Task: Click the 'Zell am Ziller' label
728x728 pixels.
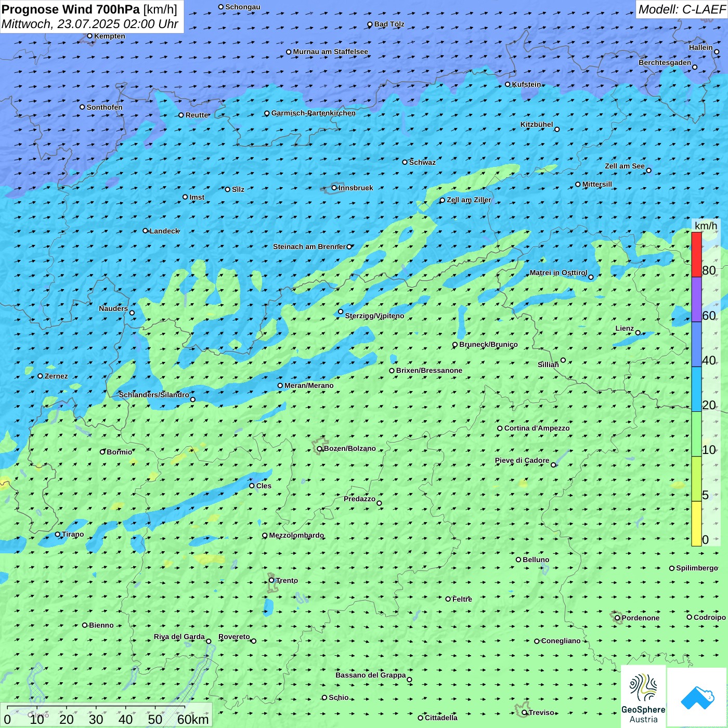Action: [x=469, y=200]
